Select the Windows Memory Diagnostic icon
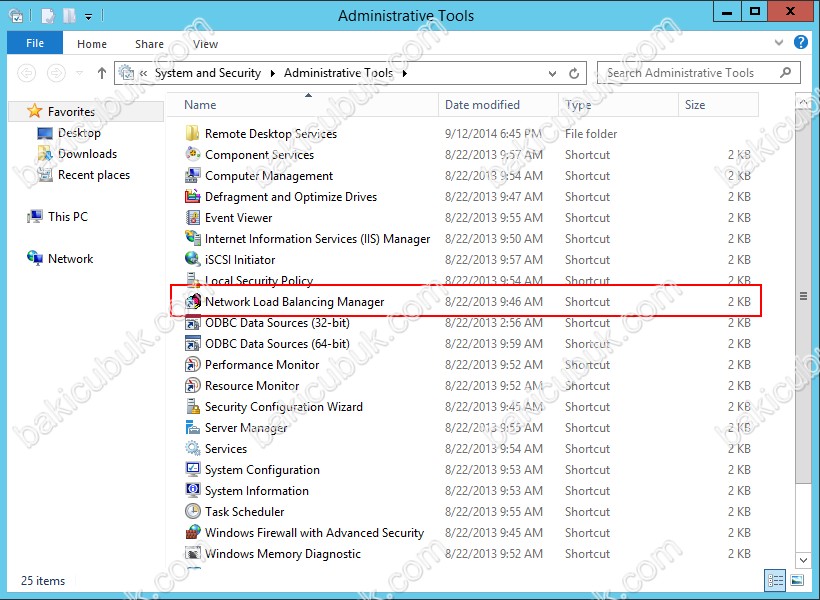820x600 pixels. pyautogui.click(x=192, y=553)
